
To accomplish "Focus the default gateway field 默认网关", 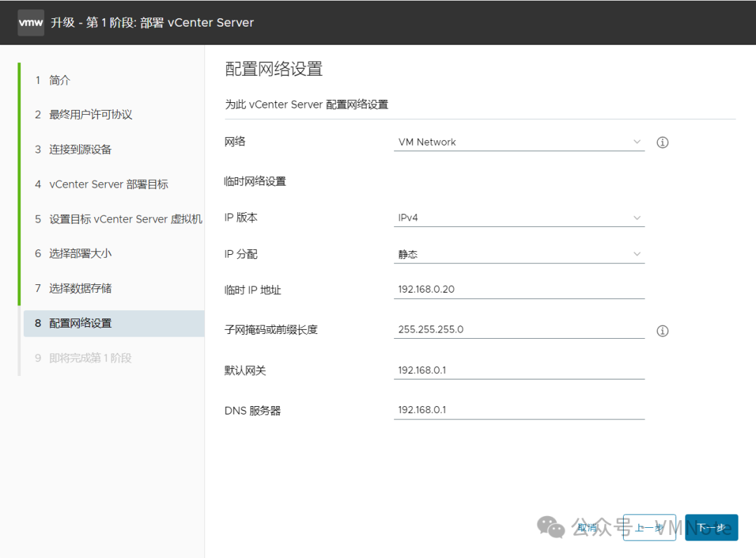I will pyautogui.click(x=519, y=370).
